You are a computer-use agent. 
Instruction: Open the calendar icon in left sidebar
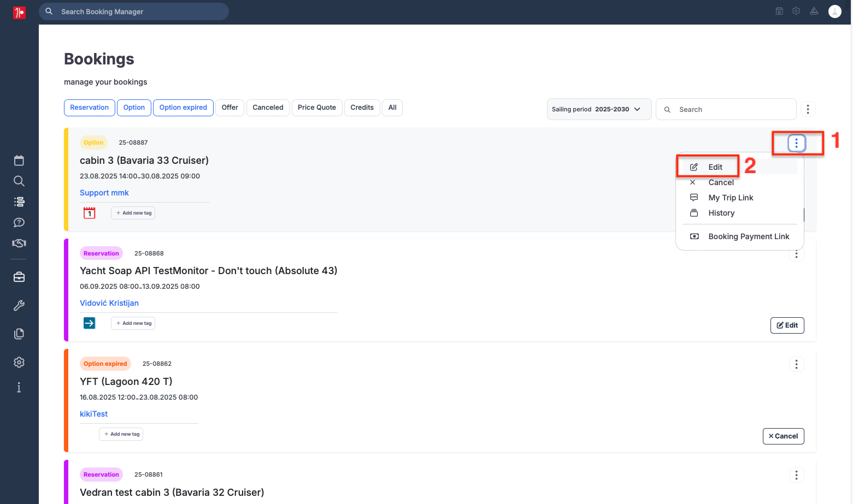[19, 161]
